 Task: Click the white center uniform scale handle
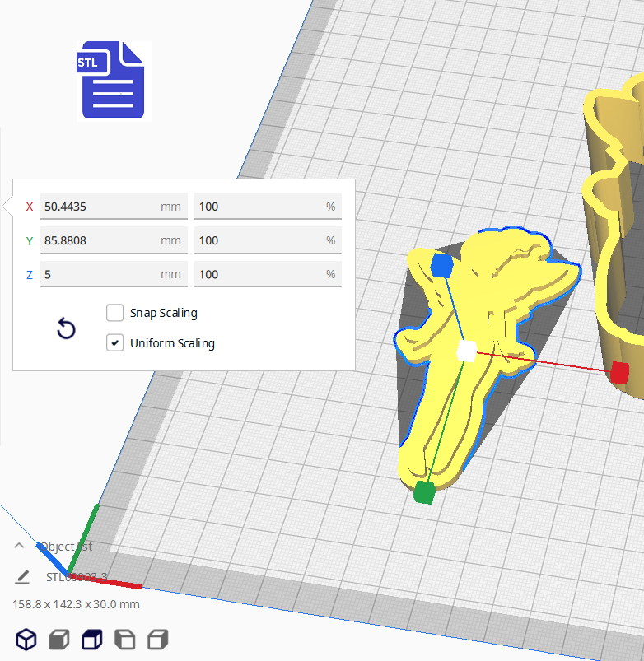coord(466,351)
